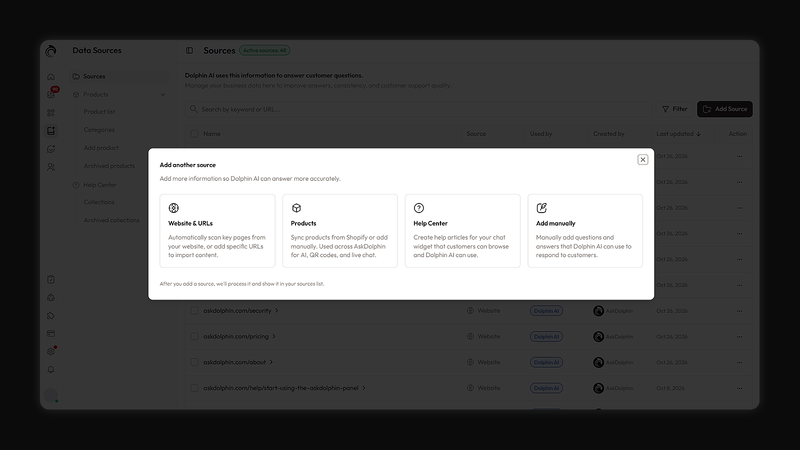Select the Products card title

pos(304,223)
